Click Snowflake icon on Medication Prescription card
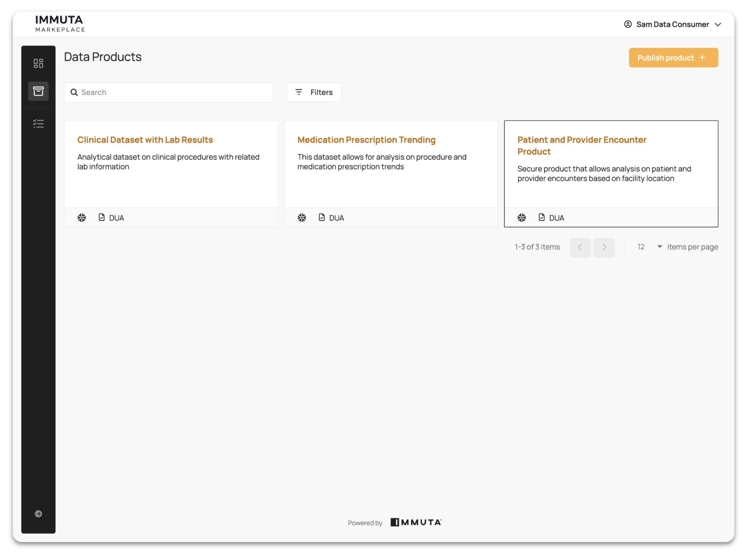 pyautogui.click(x=302, y=218)
